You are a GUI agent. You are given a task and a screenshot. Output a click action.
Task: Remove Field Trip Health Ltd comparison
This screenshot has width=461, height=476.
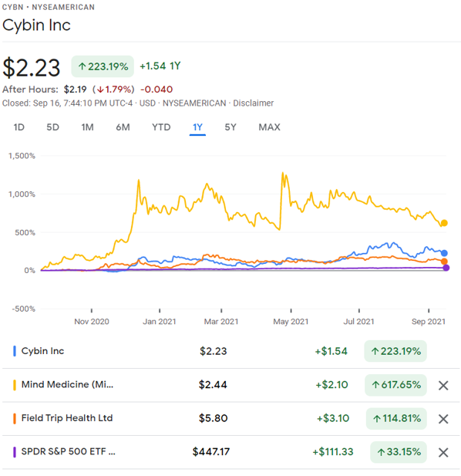(443, 419)
